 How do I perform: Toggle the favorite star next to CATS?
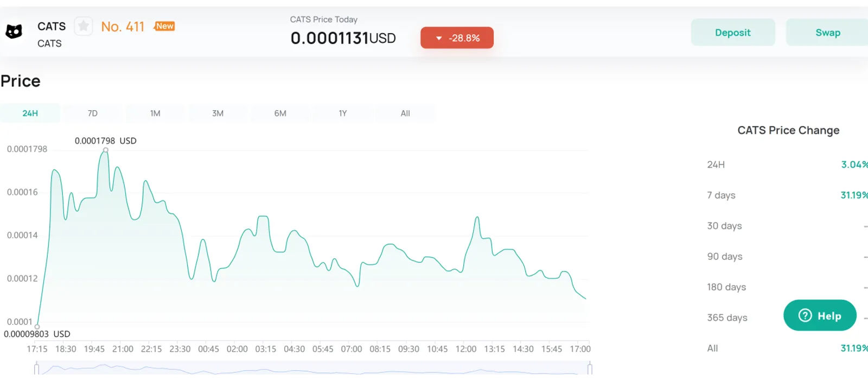84,26
